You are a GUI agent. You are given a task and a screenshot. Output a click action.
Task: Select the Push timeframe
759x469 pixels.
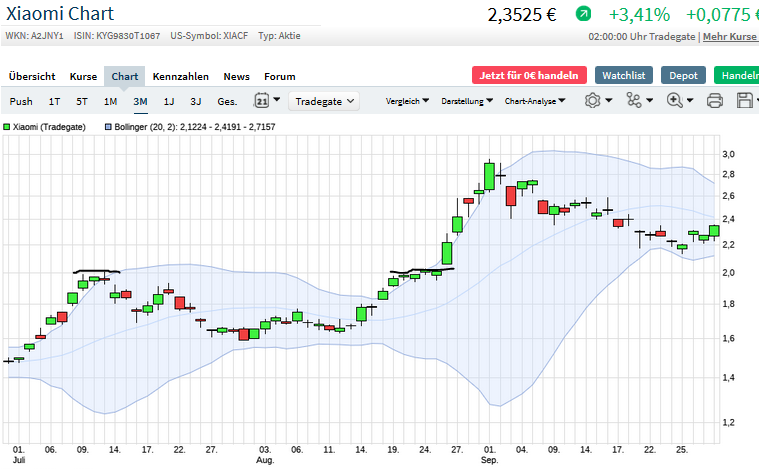click(21, 102)
